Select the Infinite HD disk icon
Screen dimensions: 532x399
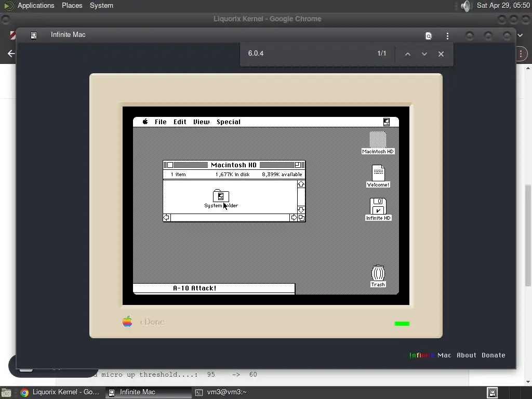pyautogui.click(x=378, y=209)
